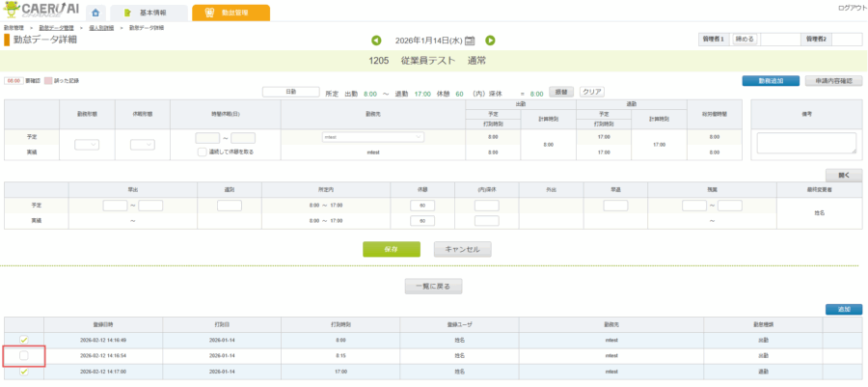
Task: Open the 基本情報 tab
Action: pos(149,13)
